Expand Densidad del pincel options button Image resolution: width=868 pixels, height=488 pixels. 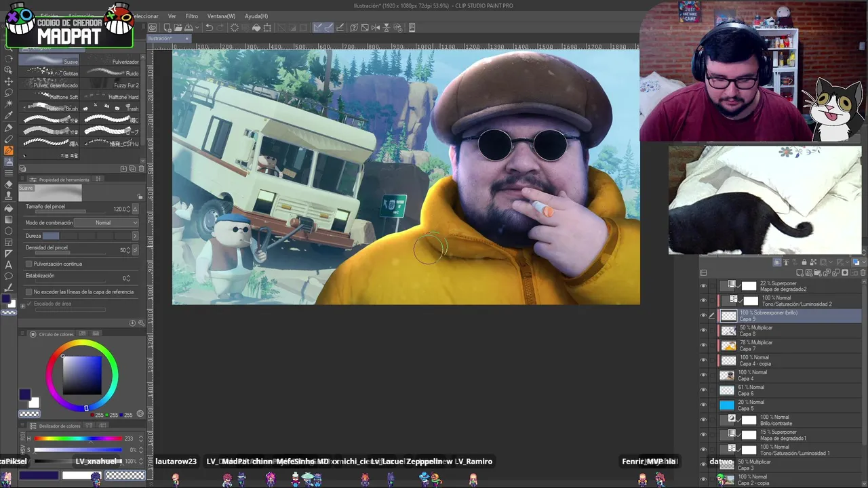tap(135, 250)
